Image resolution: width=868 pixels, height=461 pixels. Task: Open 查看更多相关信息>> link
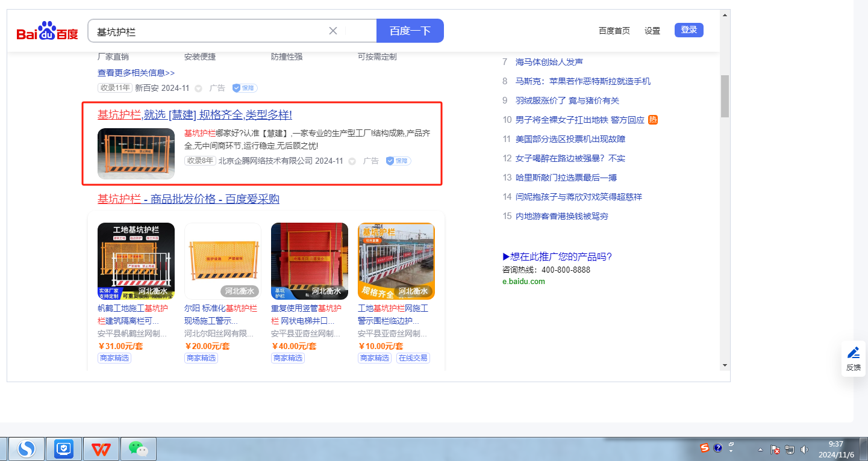click(x=136, y=73)
